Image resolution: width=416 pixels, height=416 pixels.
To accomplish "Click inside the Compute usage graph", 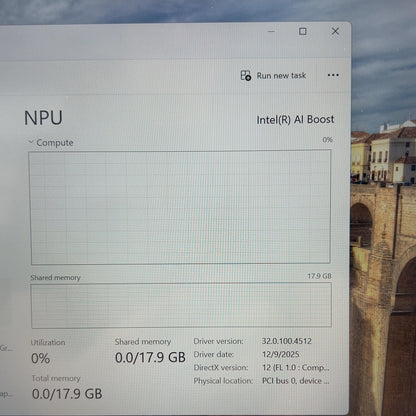I will coord(180,207).
